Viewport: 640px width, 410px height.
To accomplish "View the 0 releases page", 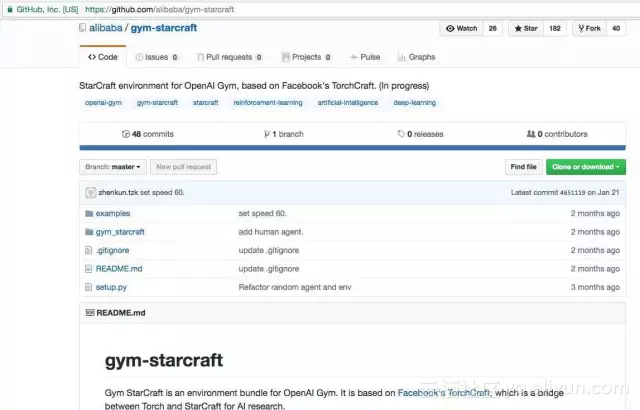I will [x=420, y=134].
